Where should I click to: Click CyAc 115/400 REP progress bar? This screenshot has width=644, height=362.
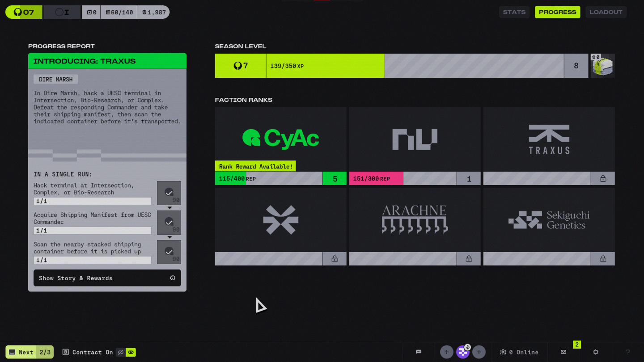(269, 178)
